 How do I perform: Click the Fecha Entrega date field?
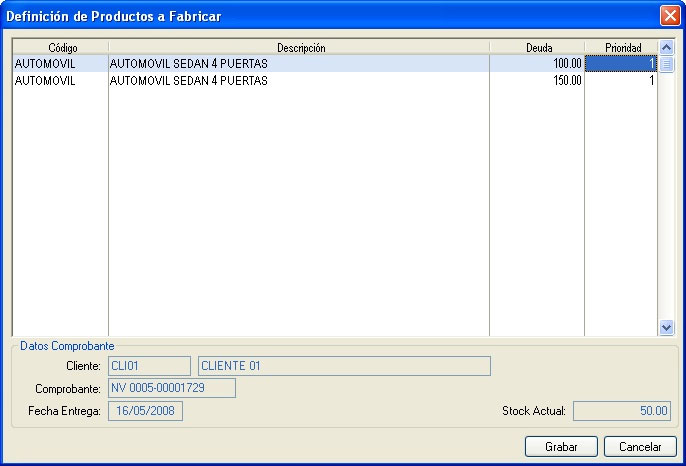click(145, 411)
